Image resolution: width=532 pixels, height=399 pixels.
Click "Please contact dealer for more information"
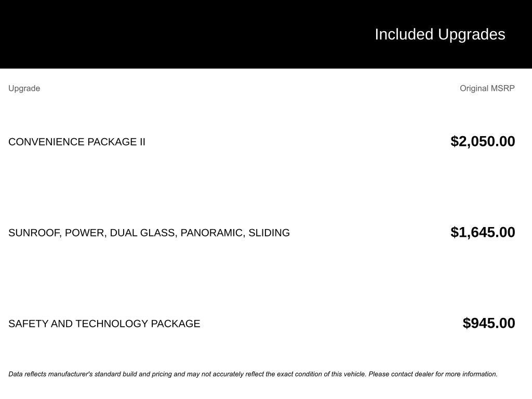click(x=433, y=374)
